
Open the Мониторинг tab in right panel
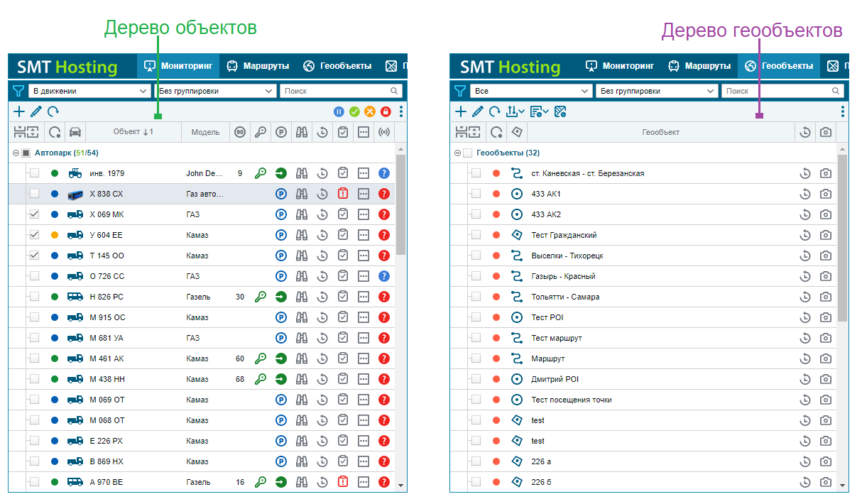(620, 66)
